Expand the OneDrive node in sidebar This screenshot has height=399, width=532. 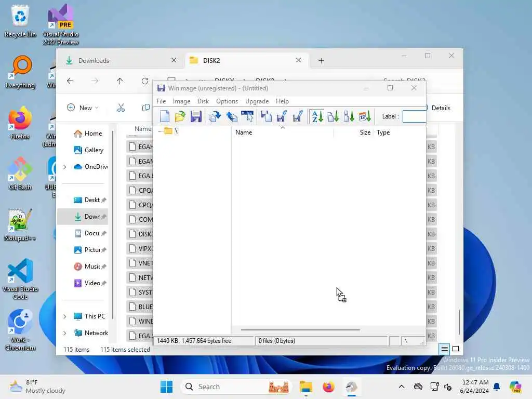pyautogui.click(x=64, y=167)
